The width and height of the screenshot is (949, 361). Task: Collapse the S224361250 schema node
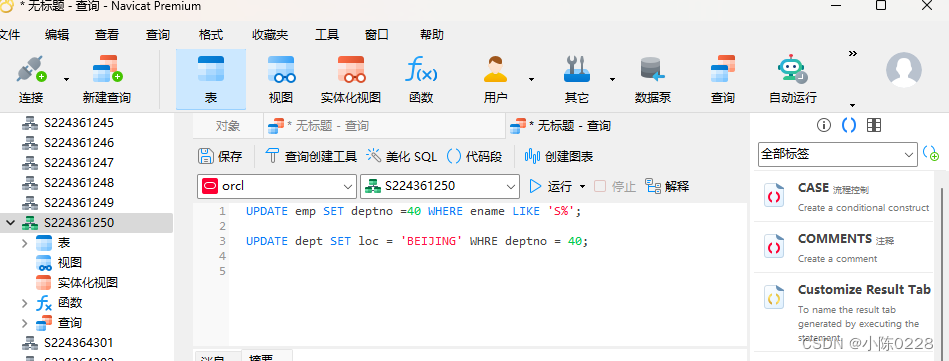(x=10, y=223)
